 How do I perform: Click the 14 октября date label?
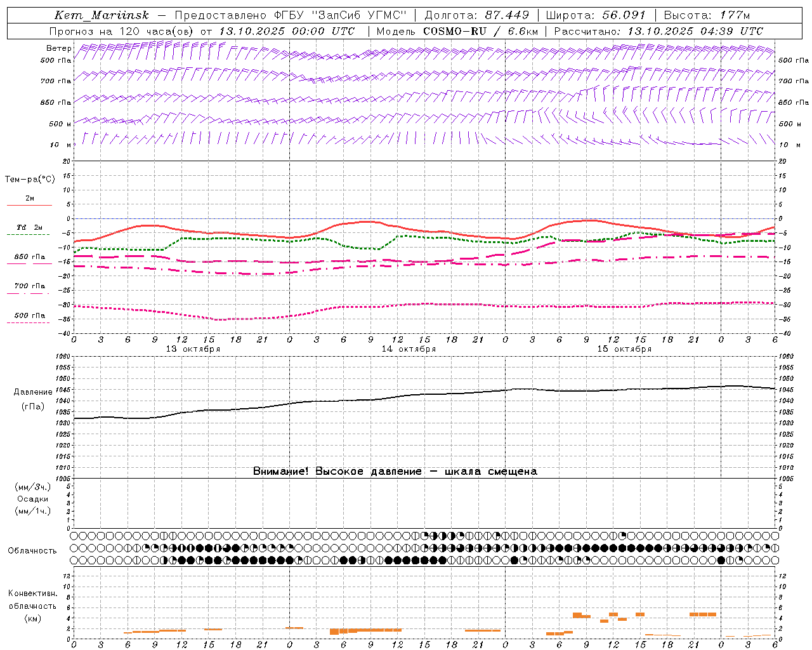409,349
